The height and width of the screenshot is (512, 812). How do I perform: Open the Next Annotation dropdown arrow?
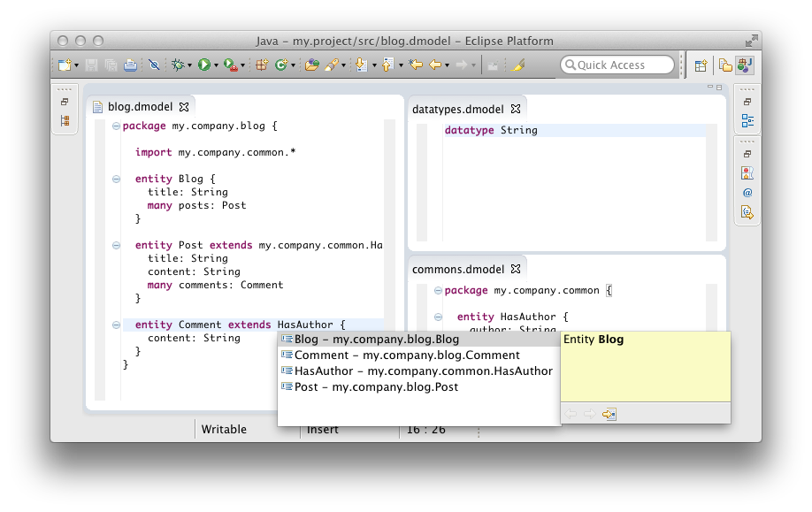[x=374, y=65]
